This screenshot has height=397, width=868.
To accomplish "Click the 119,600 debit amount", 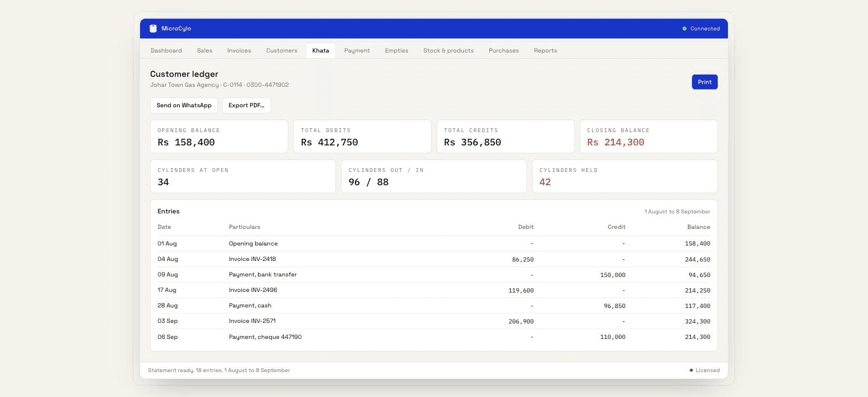I will [521, 290].
